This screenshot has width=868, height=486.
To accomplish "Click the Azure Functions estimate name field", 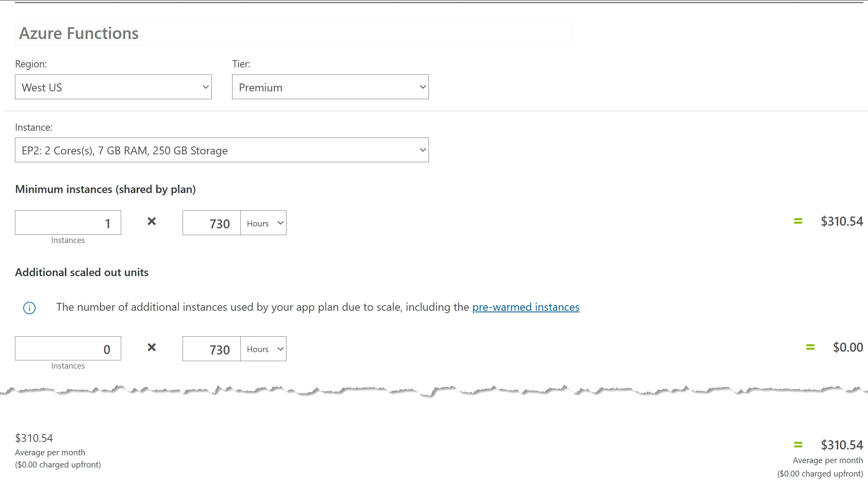I will click(293, 33).
